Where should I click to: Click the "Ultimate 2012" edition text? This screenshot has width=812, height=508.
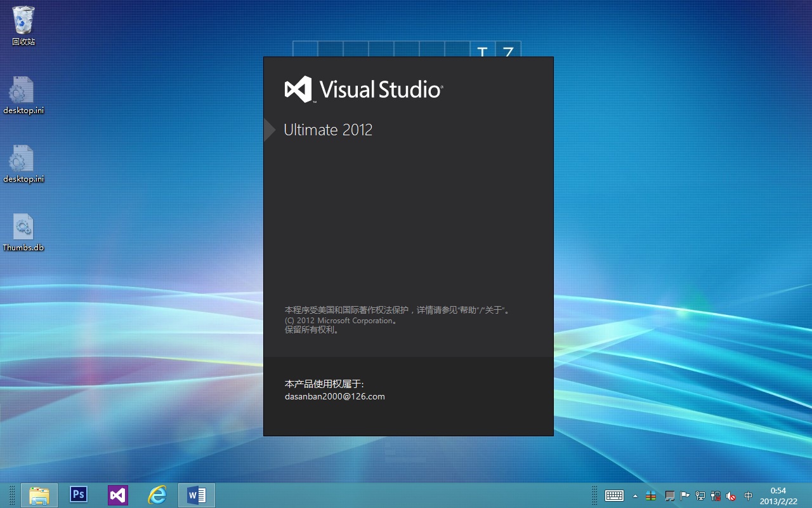coord(328,130)
